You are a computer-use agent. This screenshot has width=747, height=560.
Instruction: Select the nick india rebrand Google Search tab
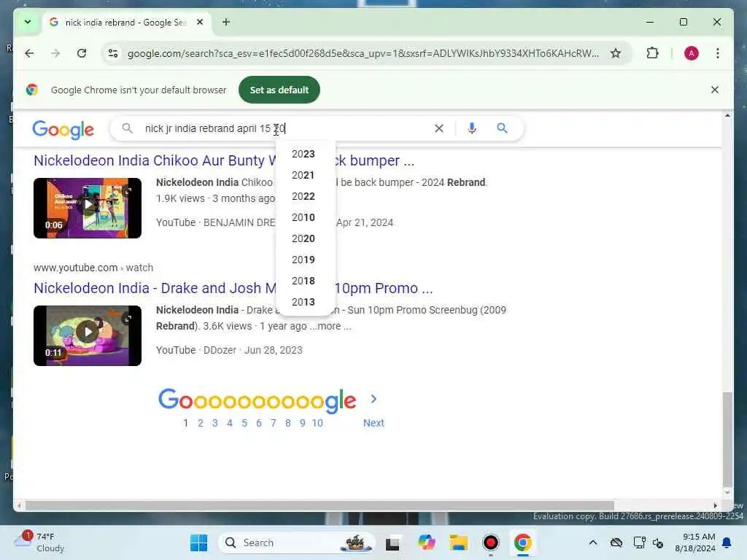(127, 23)
